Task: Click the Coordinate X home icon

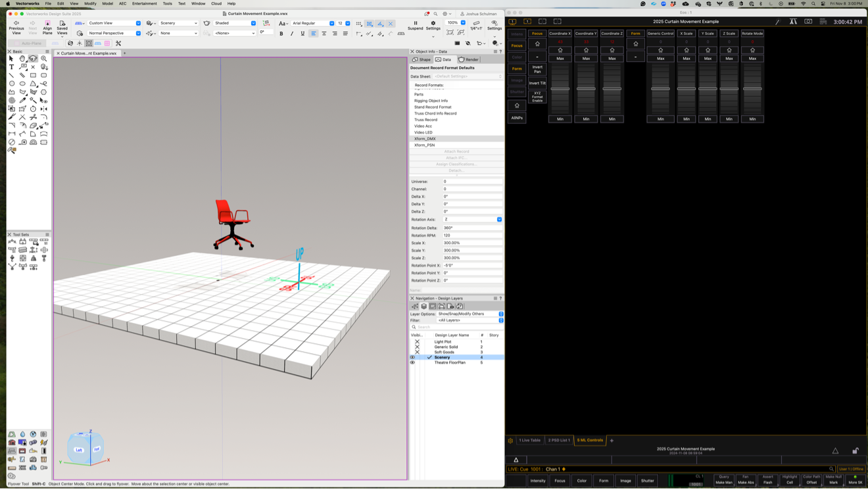Action: tap(560, 50)
